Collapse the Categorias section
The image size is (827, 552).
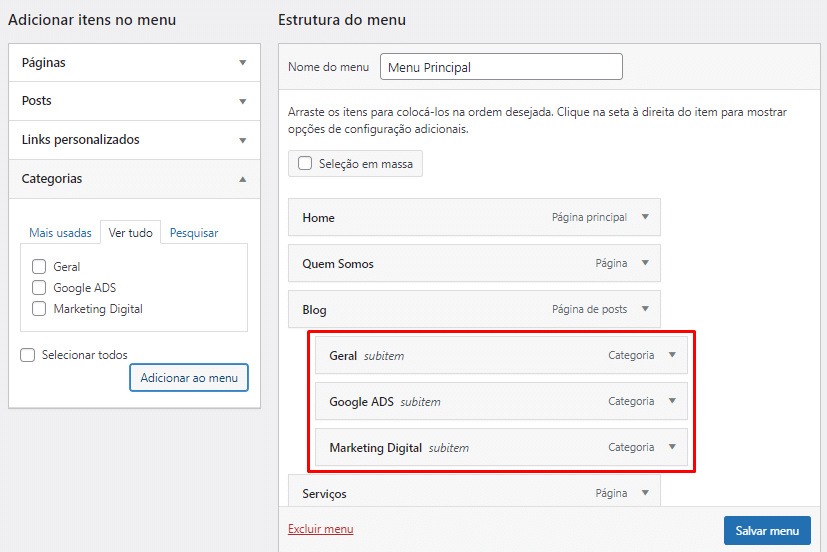point(242,179)
